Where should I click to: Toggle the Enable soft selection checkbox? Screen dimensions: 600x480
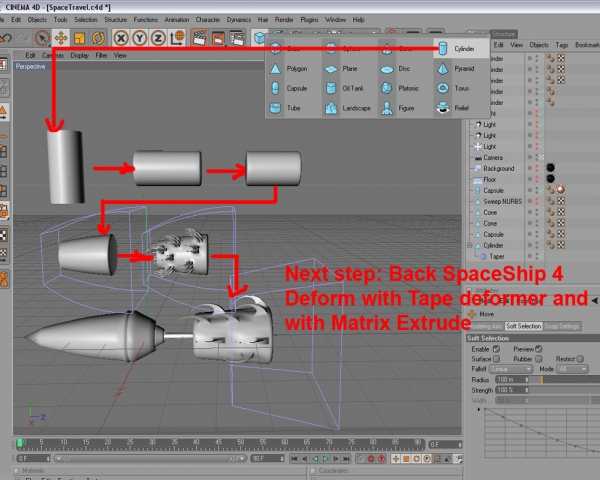(496, 349)
